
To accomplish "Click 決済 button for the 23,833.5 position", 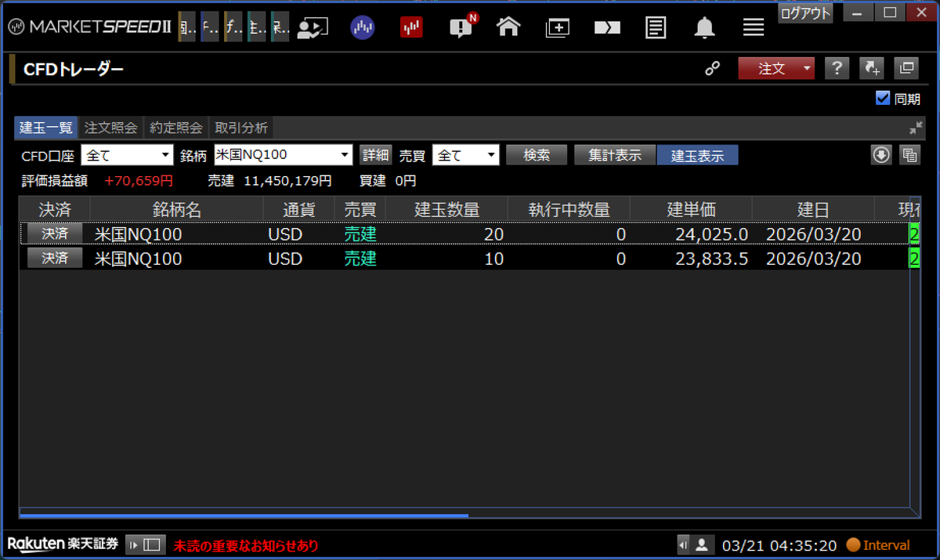I will coord(55,258).
